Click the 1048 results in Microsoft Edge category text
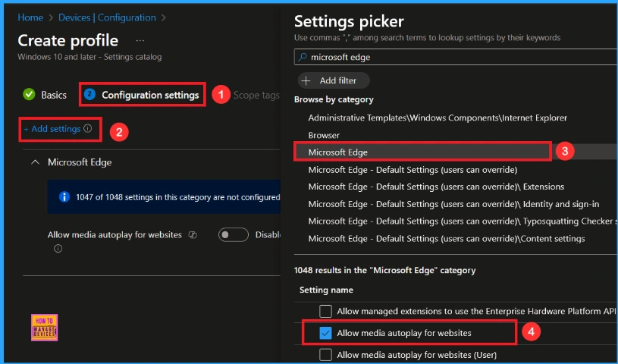618x364 pixels. pos(384,270)
